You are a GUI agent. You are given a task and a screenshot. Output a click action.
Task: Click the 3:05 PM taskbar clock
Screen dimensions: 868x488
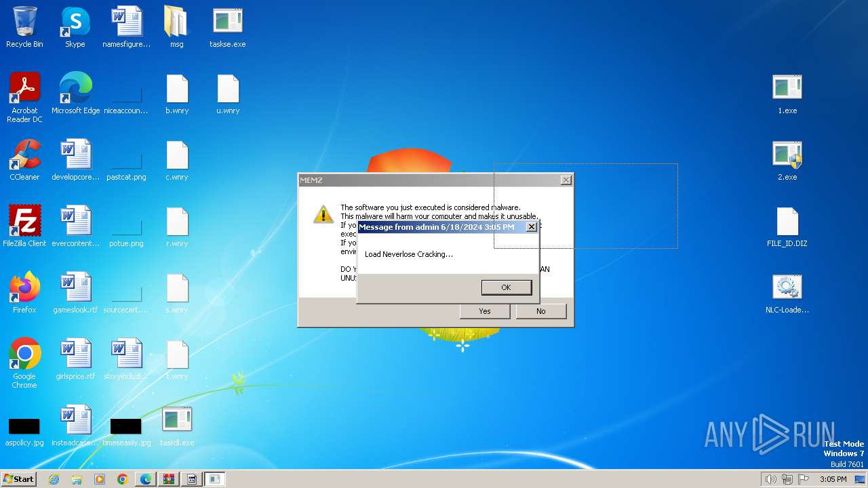(833, 479)
